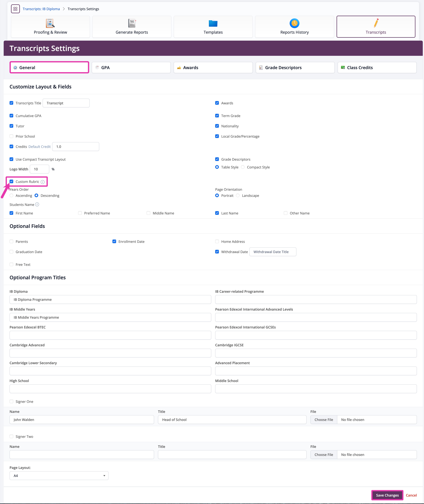Click the info icon next to Custom Rubric
The height and width of the screenshot is (504, 424).
click(43, 182)
